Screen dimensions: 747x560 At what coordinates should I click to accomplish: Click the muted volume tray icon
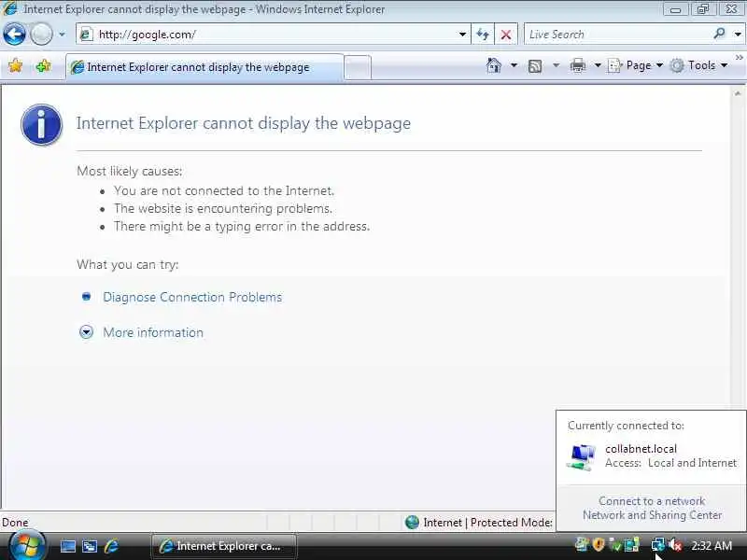pyautogui.click(x=675, y=545)
